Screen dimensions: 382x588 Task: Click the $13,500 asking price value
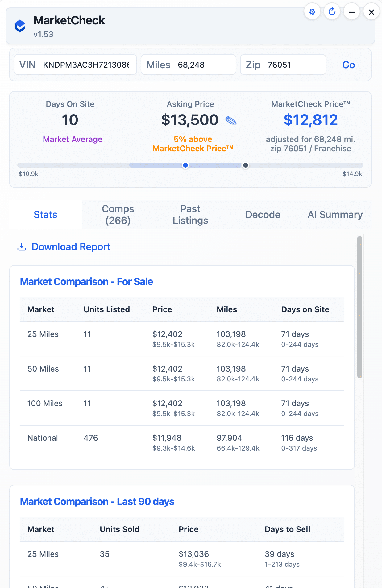click(x=190, y=120)
